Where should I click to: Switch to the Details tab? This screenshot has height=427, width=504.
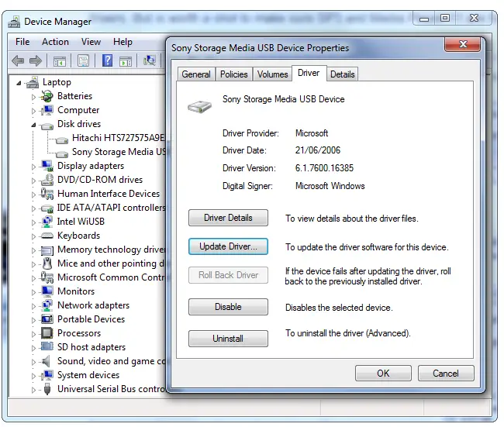(343, 74)
